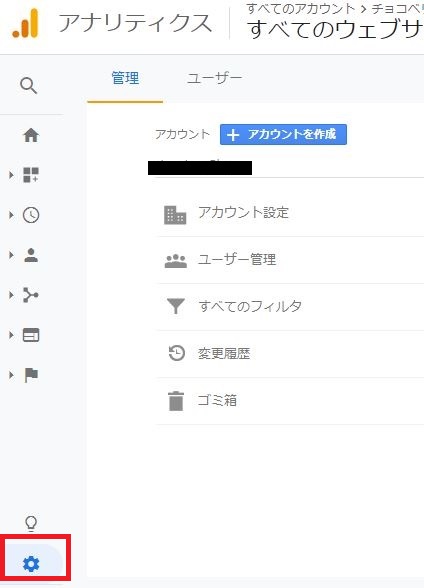
Task: Expand Realtime section arrow
Action: pos(11,215)
